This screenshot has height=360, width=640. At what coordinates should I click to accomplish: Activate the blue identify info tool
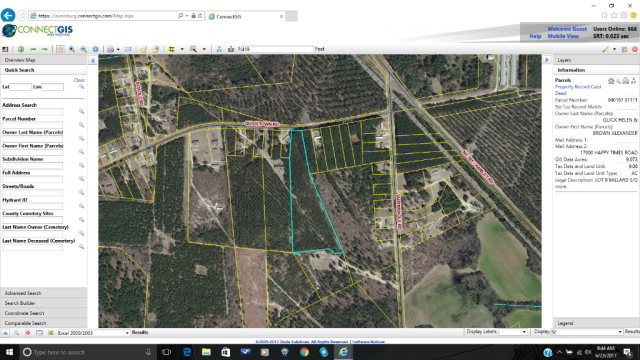pyautogui.click(x=95, y=49)
